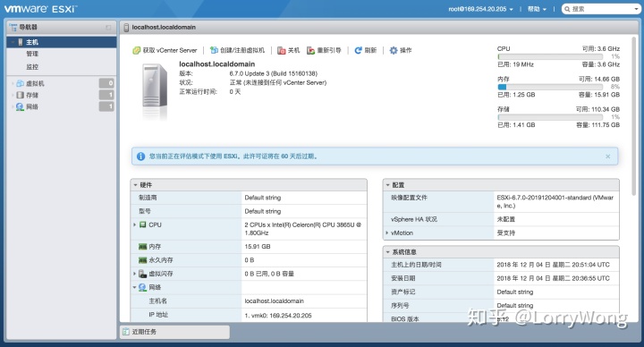This screenshot has width=644, height=347.
Task: Click the navigator panel icon beside 导航器
Action: tap(13, 28)
